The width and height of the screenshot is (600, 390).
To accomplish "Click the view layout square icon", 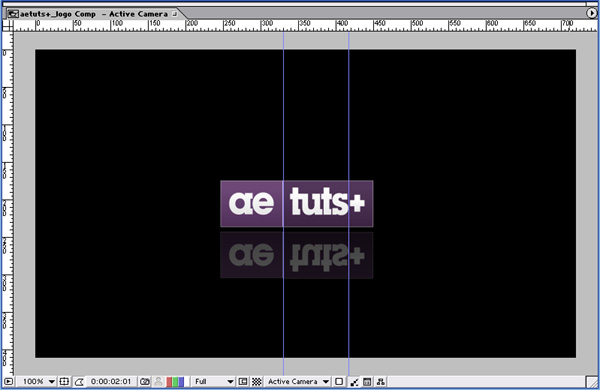I will (x=339, y=382).
